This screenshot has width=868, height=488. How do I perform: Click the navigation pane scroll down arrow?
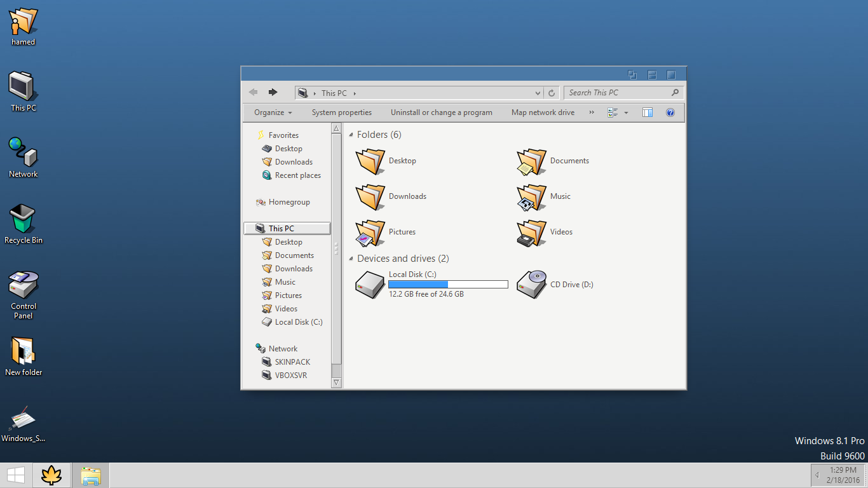click(337, 383)
